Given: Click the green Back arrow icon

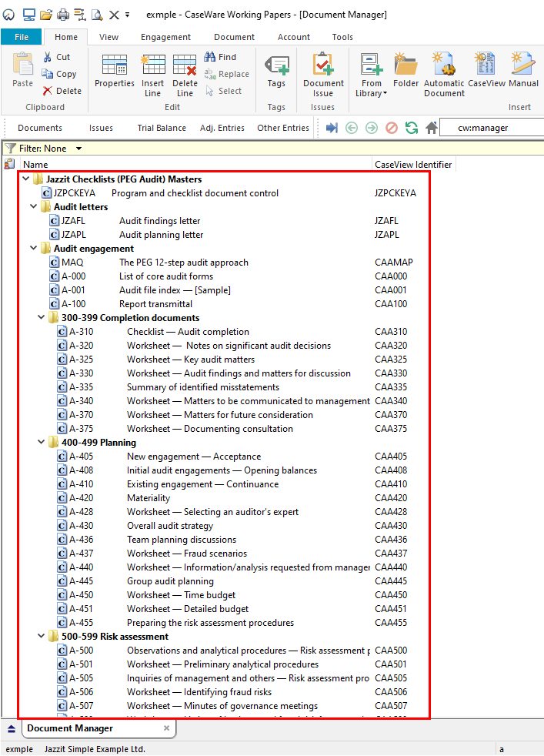Looking at the screenshot, I should [x=352, y=128].
